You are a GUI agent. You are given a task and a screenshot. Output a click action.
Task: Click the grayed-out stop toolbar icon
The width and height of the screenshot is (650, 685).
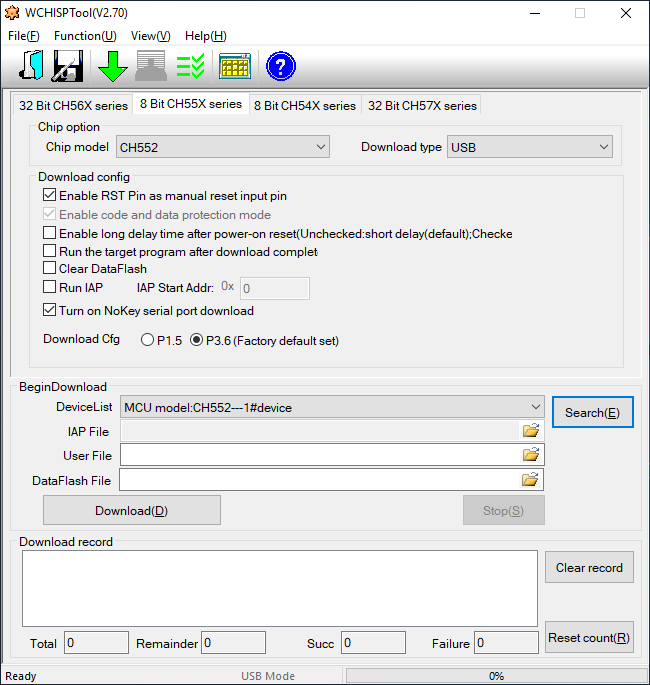pos(151,66)
